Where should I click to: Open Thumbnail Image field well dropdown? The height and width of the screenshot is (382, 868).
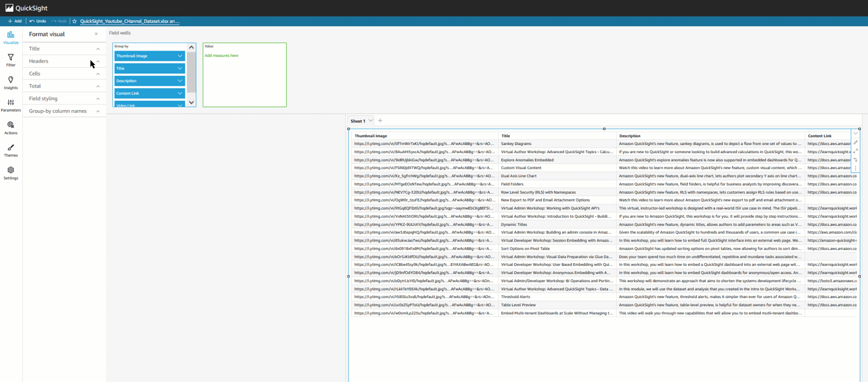pos(180,56)
